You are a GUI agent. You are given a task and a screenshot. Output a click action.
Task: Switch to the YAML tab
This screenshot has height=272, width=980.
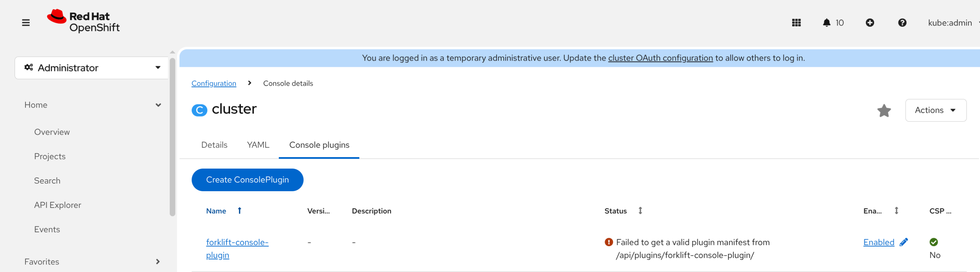pos(258,145)
